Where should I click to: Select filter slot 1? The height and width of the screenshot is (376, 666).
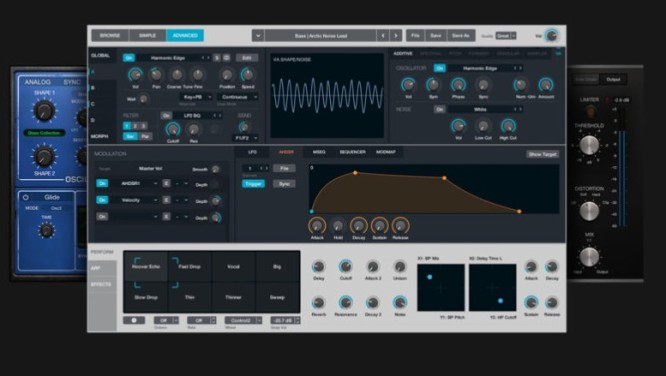(127, 126)
